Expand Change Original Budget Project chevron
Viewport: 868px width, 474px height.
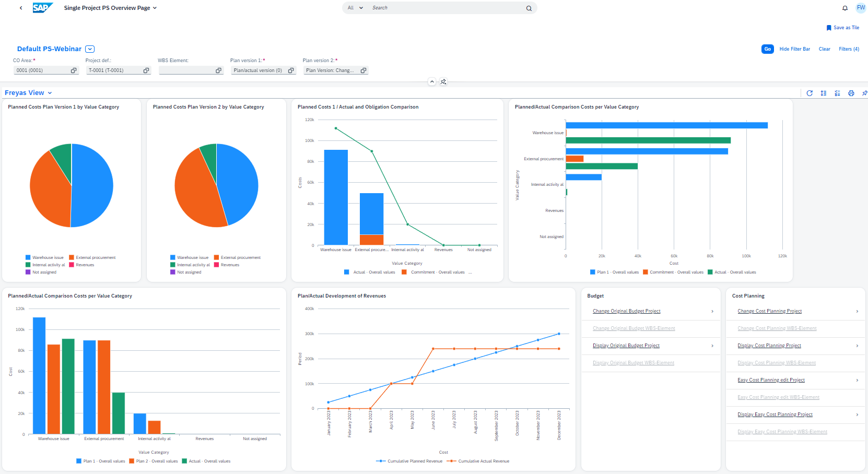[x=712, y=312]
